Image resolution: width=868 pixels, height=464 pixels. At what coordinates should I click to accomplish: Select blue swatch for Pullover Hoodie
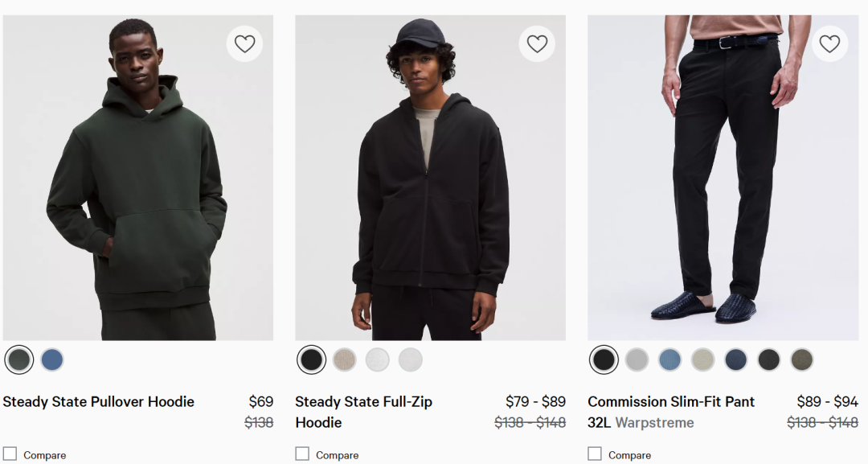tap(52, 359)
